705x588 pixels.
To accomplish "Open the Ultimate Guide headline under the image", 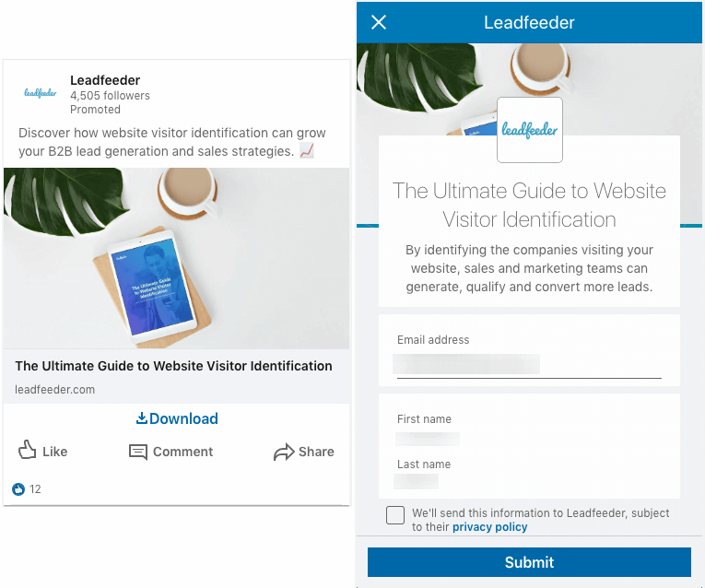I will tap(173, 366).
